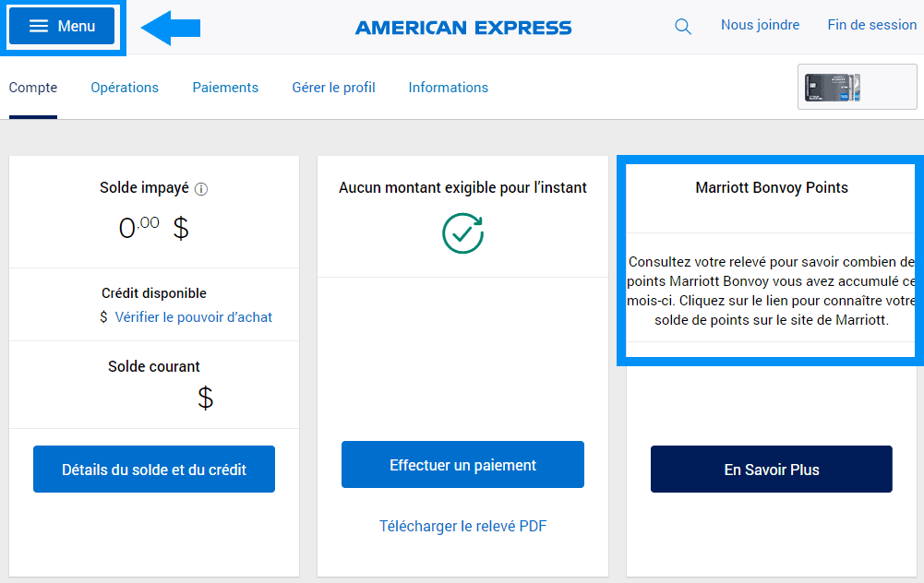This screenshot has height=583, width=924.
Task: Open the search magnifying glass icon
Action: tap(683, 26)
